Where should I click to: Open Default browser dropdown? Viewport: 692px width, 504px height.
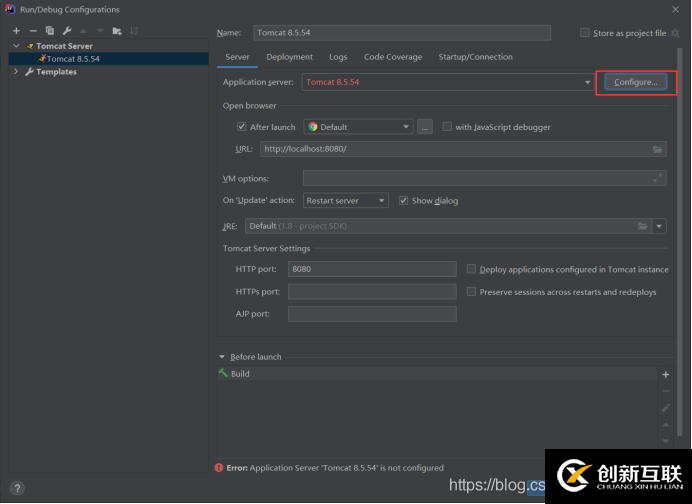[x=358, y=127]
